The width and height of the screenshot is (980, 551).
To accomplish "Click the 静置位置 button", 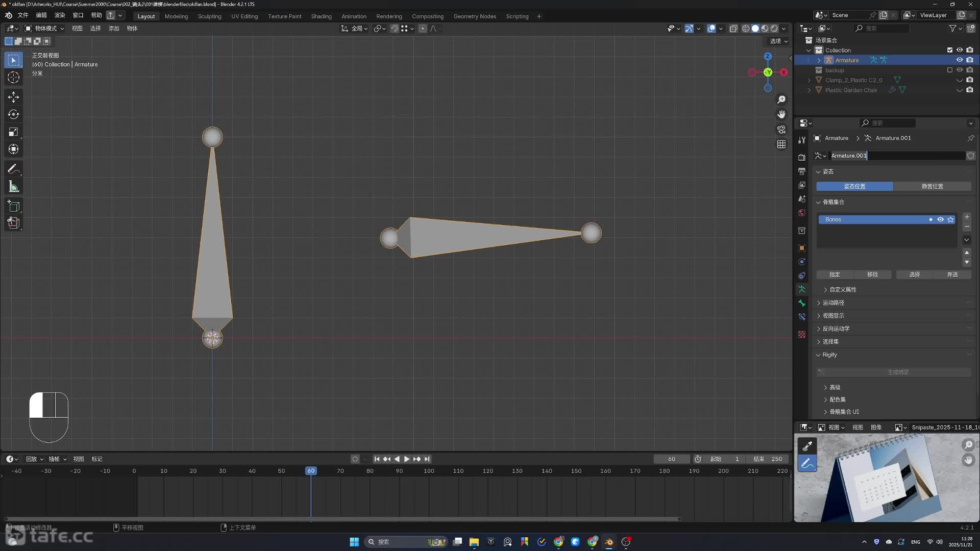I will [x=932, y=186].
